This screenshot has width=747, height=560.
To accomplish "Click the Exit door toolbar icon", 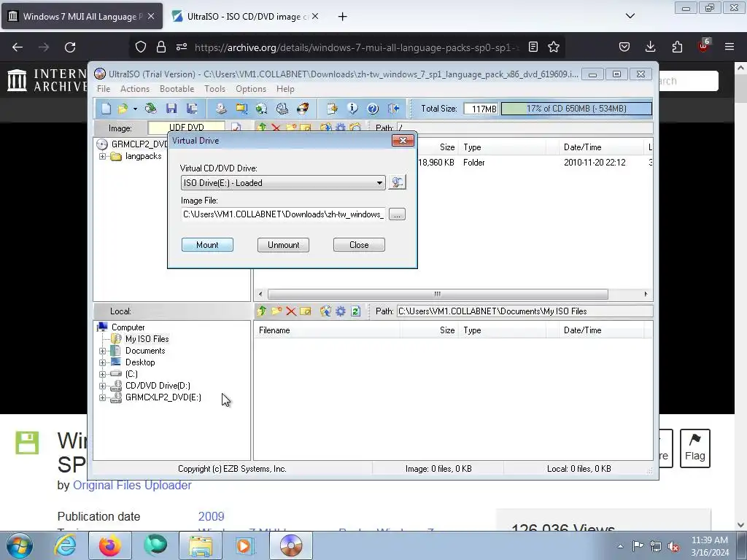I will click(393, 109).
